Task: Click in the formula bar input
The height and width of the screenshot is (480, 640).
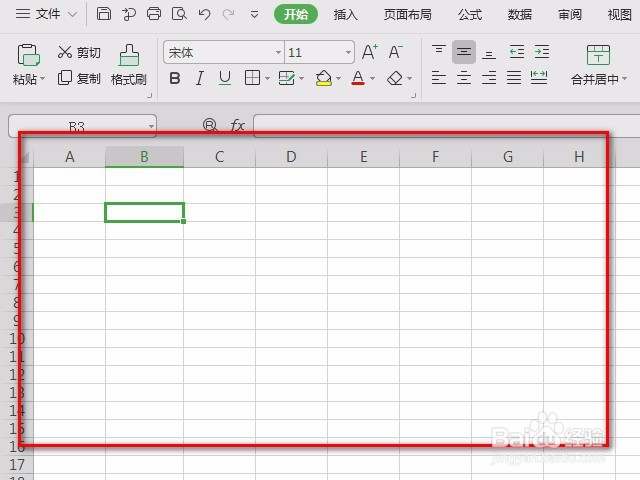Action: [x=447, y=126]
